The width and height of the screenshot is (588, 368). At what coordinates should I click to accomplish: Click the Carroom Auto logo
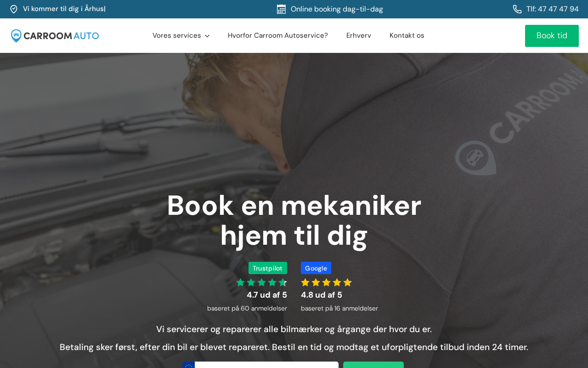click(x=55, y=36)
